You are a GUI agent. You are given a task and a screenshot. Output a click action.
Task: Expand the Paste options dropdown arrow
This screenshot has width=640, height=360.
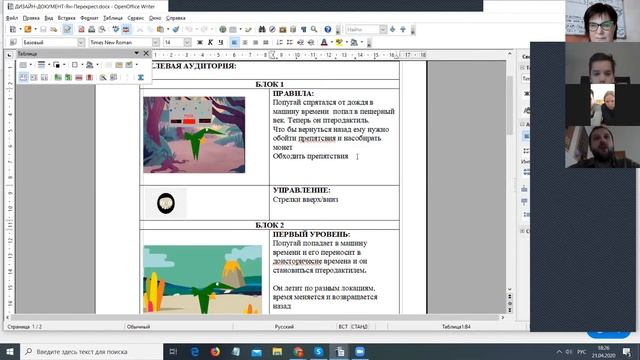(167, 29)
